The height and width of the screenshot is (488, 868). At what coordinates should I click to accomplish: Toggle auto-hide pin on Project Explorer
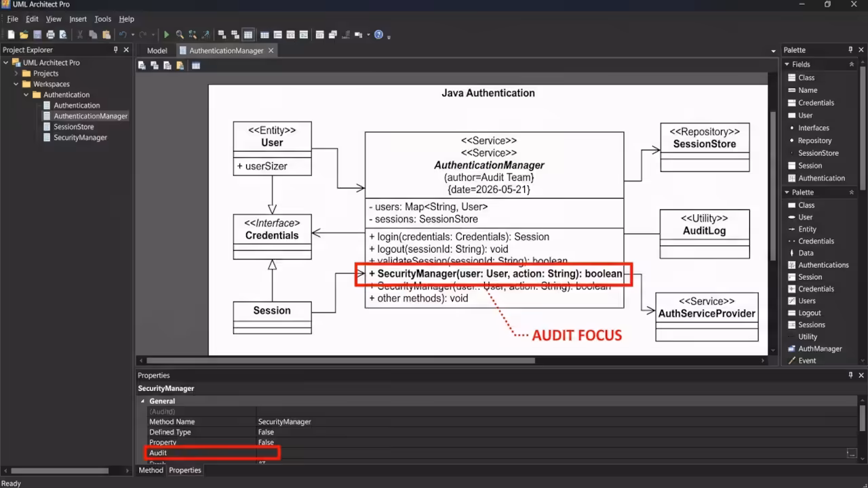click(116, 50)
